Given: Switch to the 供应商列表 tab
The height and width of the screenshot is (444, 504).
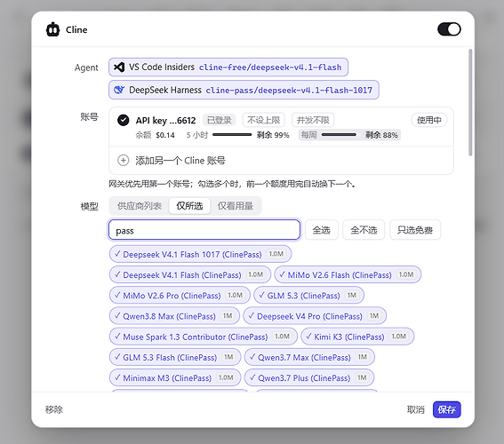Looking at the screenshot, I should coord(140,206).
